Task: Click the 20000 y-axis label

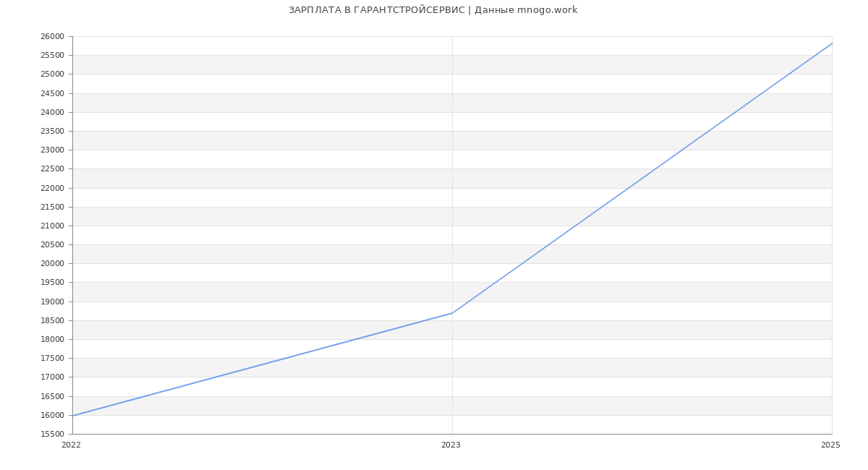Action: click(52, 264)
